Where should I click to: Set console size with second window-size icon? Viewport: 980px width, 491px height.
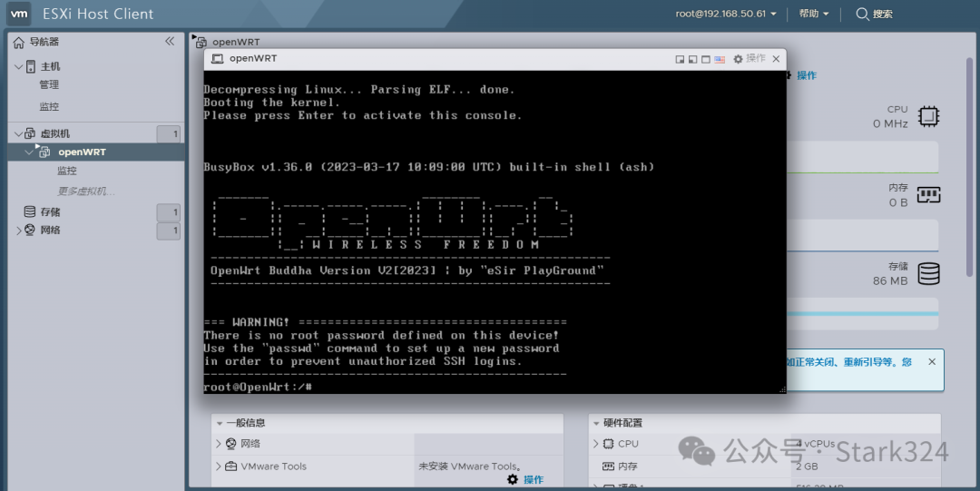[692, 59]
